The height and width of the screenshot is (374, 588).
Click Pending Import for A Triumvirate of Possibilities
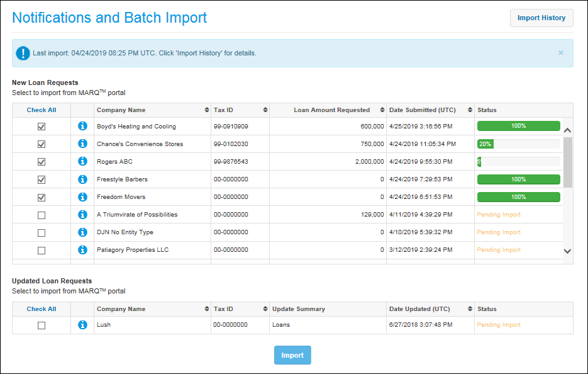tap(499, 215)
